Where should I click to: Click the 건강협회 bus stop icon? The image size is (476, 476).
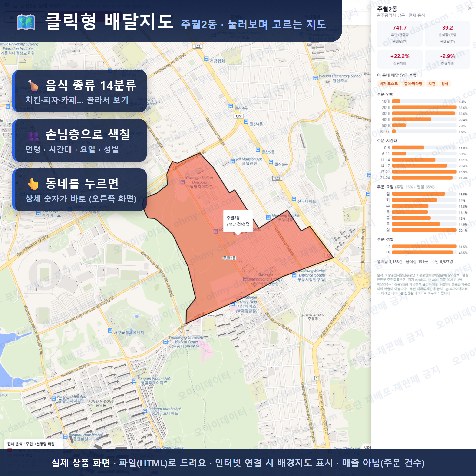[206, 59]
